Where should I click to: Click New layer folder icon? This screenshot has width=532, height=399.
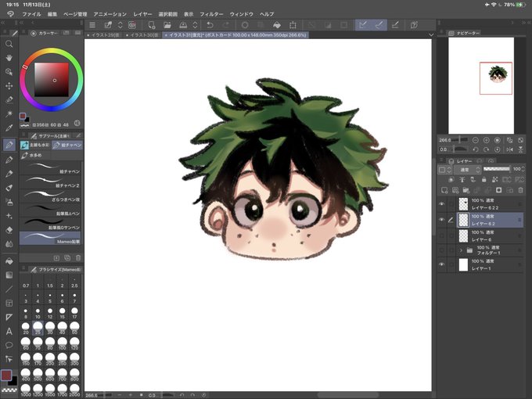[465, 190]
